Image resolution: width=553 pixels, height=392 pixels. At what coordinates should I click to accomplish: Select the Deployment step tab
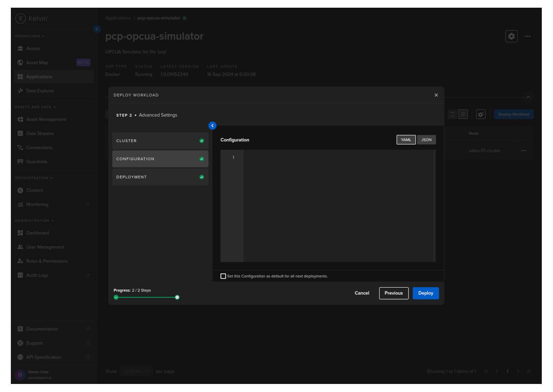pyautogui.click(x=160, y=177)
